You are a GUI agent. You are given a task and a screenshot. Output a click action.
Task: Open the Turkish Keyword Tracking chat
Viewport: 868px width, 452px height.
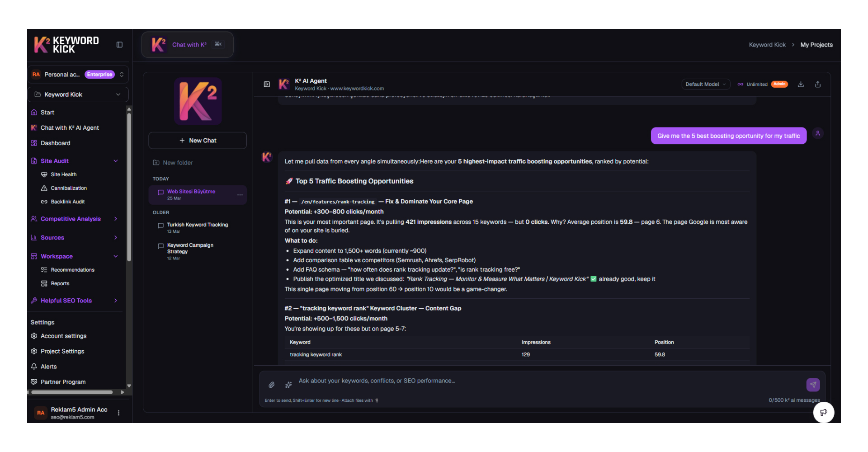(197, 225)
